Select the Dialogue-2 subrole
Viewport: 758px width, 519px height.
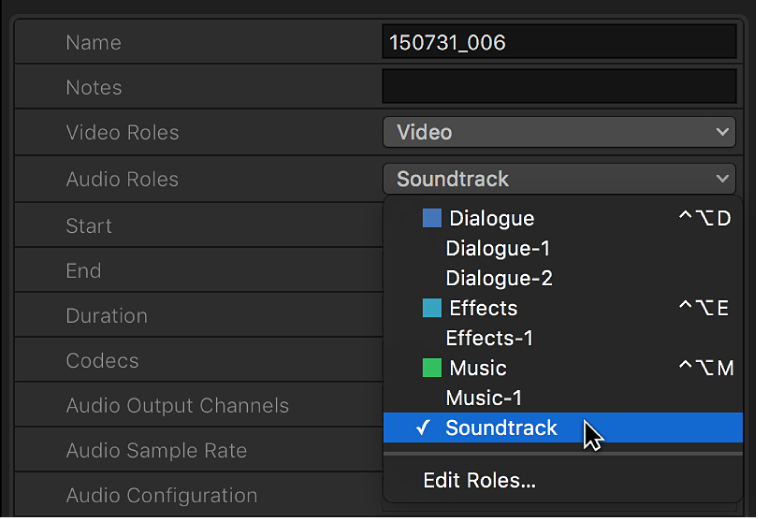coord(498,278)
